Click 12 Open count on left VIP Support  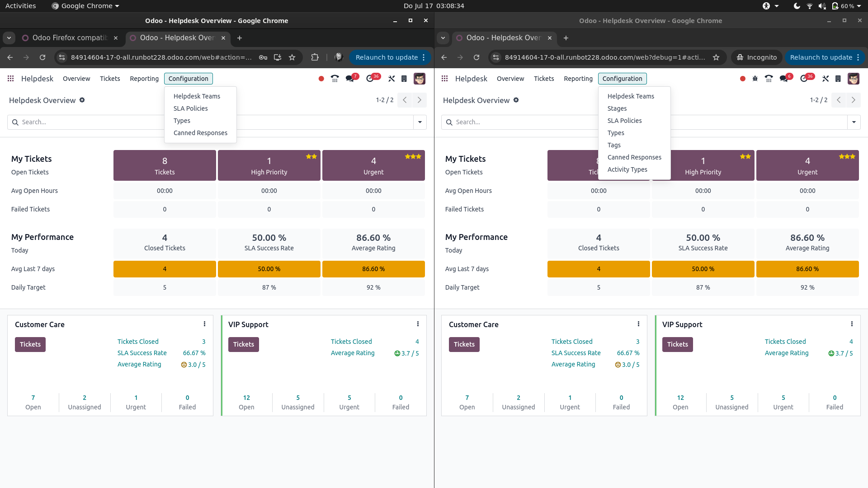(246, 402)
